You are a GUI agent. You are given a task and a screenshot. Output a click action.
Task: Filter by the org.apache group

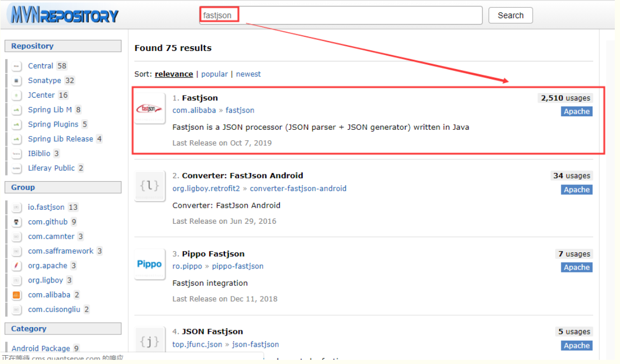[x=47, y=265]
